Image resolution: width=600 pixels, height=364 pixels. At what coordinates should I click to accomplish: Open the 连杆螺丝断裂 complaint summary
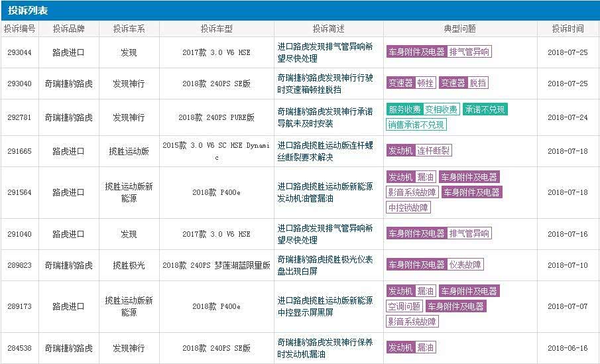pos(324,151)
